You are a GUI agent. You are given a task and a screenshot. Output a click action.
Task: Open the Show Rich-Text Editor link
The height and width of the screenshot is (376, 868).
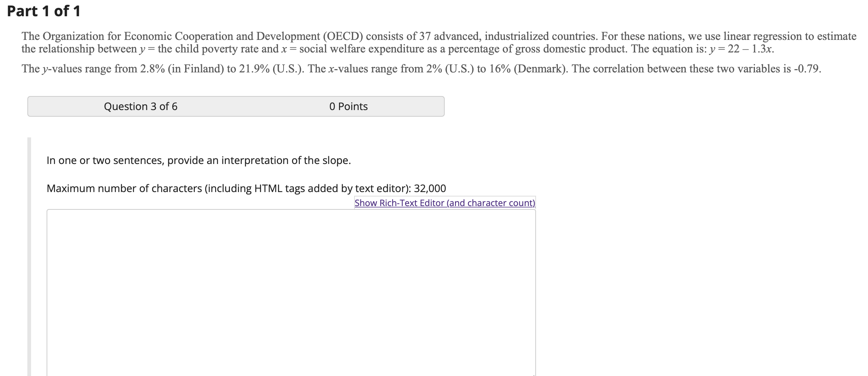[x=445, y=203]
